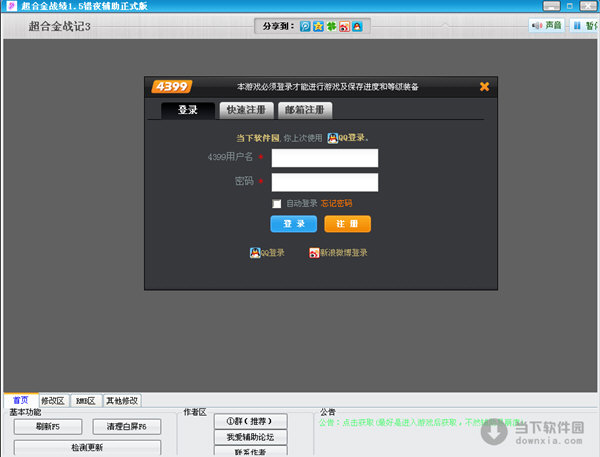Screen dimensions: 600x457
Task: Click the QQ penguin icon for QQ登录
Action: click(x=254, y=253)
